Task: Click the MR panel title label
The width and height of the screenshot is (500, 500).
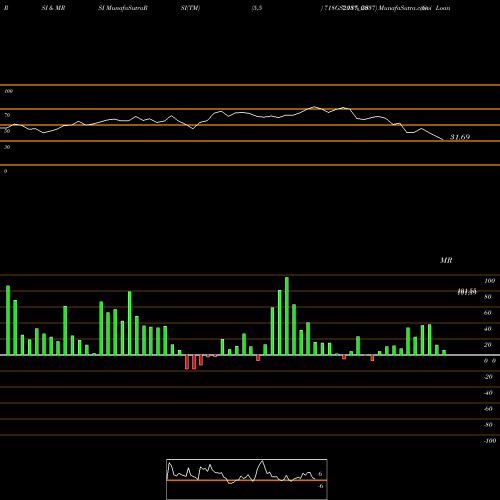Action: (446, 260)
